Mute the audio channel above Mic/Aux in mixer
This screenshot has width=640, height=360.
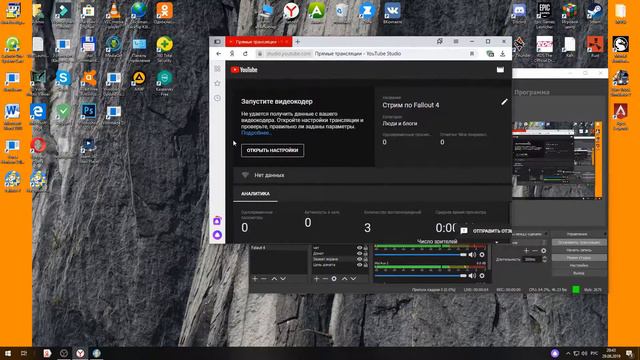[x=472, y=255]
